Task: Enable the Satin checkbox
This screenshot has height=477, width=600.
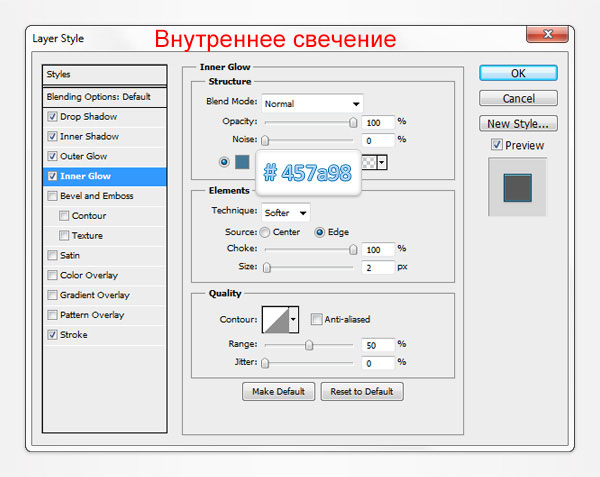Action: click(x=52, y=255)
